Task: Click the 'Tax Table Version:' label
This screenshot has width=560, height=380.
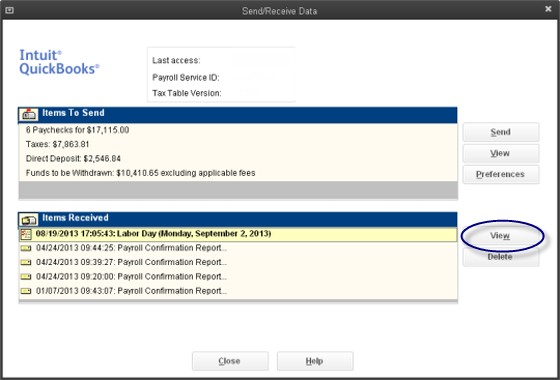Action: pos(187,93)
